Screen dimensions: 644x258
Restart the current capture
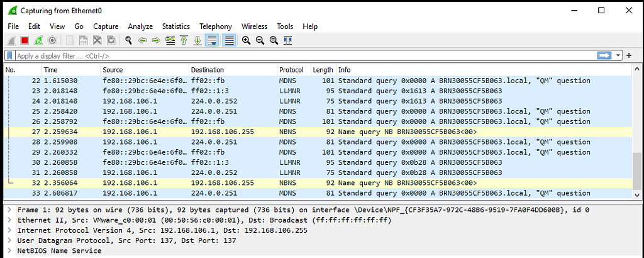tap(38, 40)
